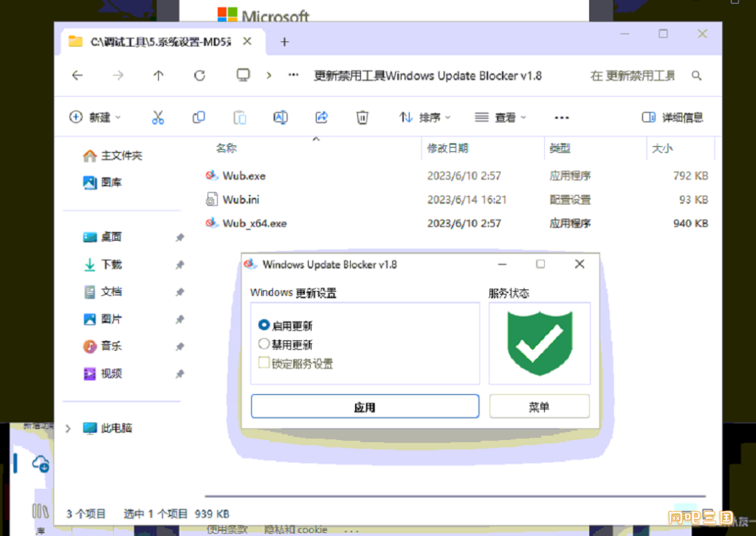756x536 pixels.
Task: Click the OneDrive cloud icon in background window
Action: pyautogui.click(x=41, y=464)
